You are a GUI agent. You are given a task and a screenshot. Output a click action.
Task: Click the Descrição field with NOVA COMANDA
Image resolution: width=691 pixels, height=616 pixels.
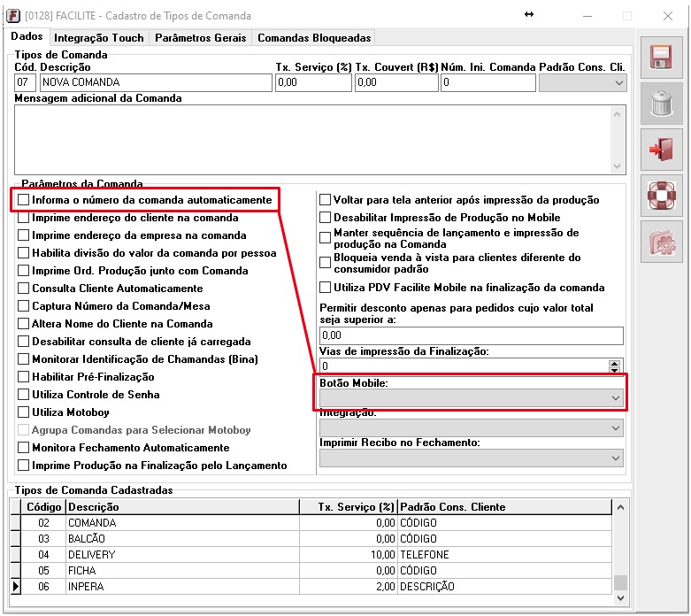(x=156, y=82)
